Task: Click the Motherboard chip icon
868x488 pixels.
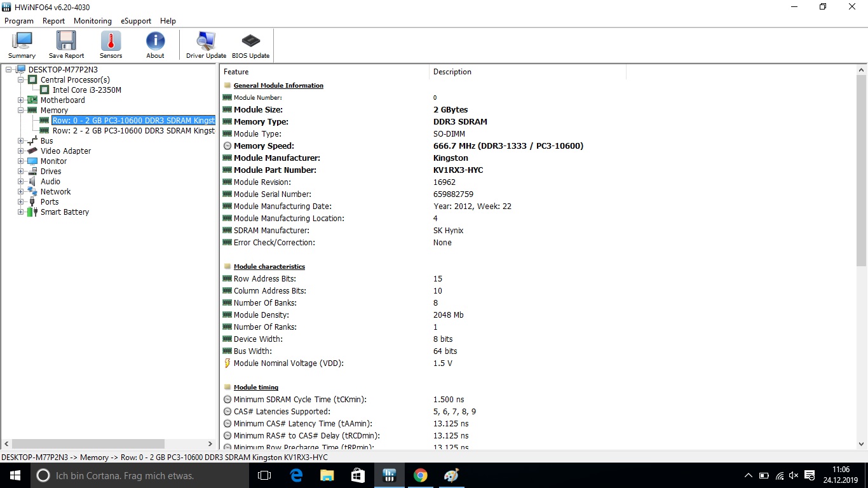Action: click(x=32, y=100)
